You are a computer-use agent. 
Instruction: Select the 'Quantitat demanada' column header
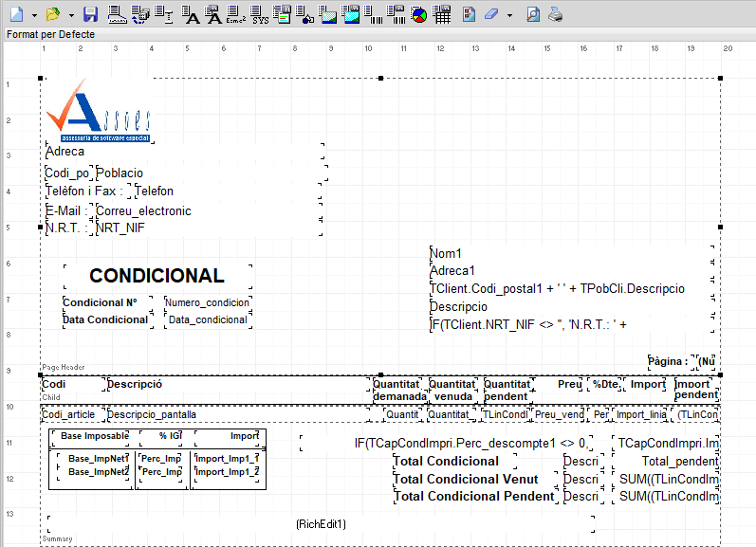[399, 391]
